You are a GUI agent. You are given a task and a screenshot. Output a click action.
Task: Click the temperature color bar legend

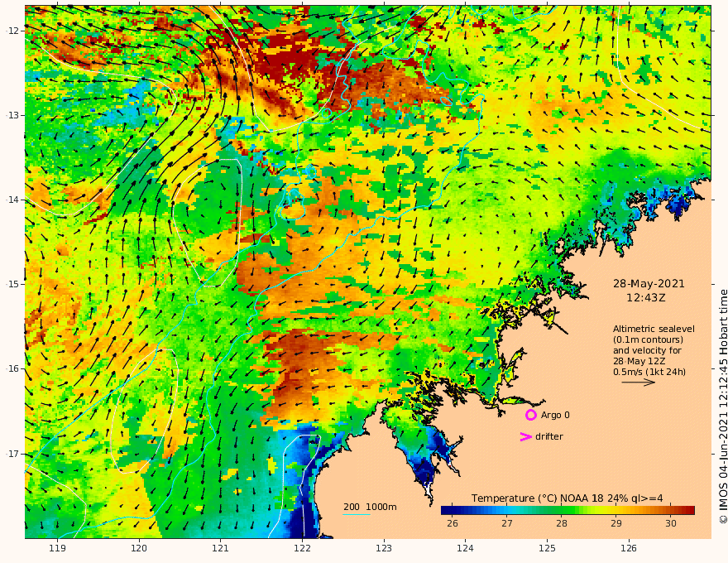click(568, 511)
